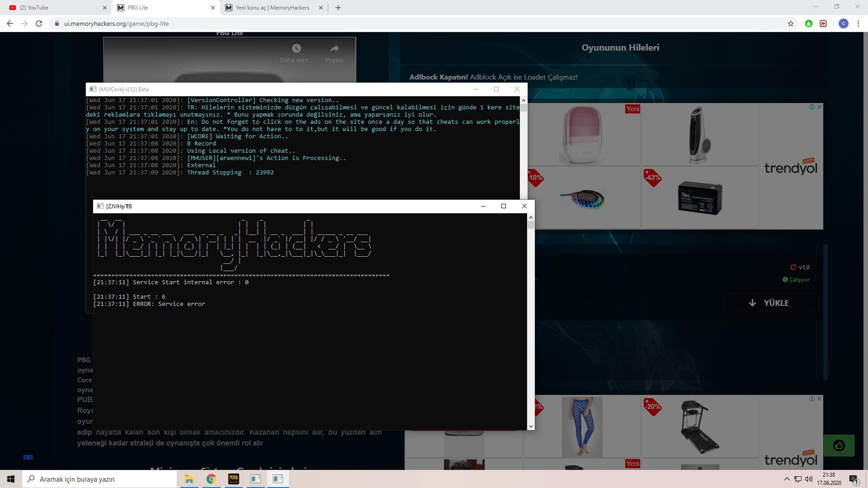868x488 pixels.
Task: Click the taskbar search box
Action: tap(99, 479)
